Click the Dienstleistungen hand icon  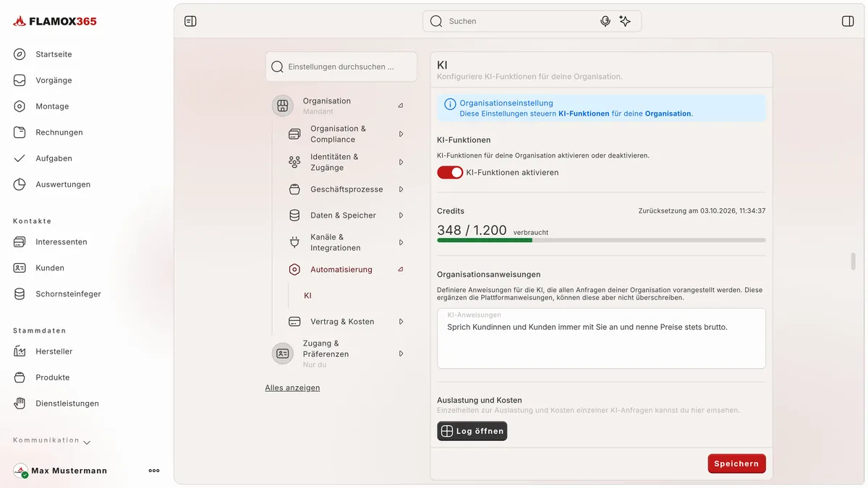click(x=20, y=403)
